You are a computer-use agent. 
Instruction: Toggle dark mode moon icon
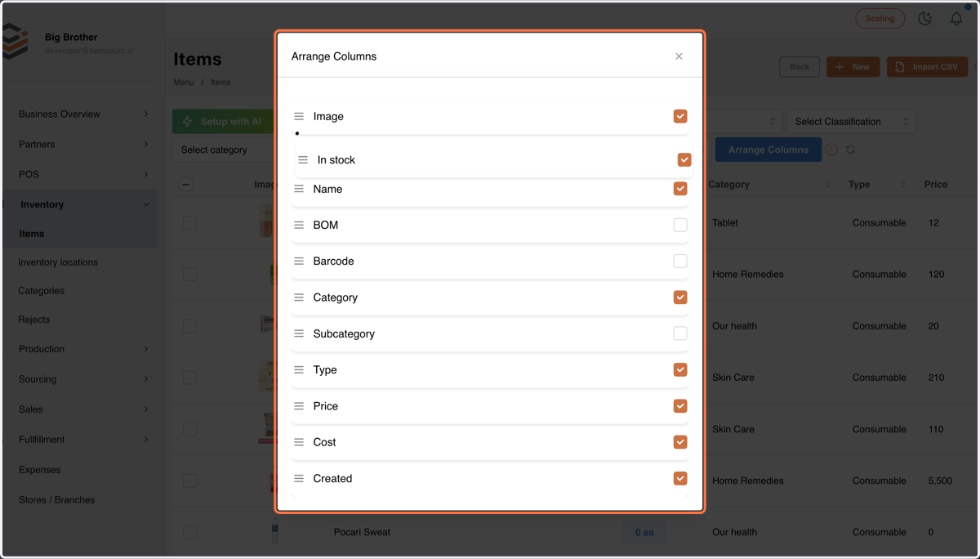tap(925, 18)
